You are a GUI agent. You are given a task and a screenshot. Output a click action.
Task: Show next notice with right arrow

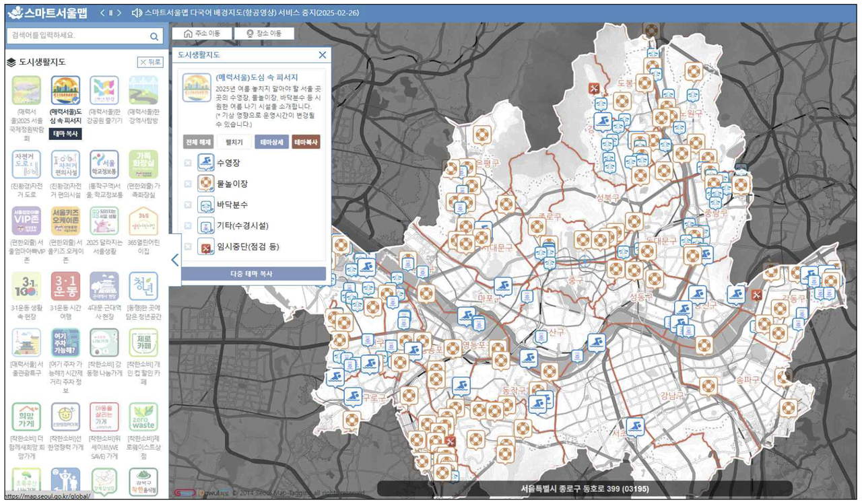(x=119, y=13)
